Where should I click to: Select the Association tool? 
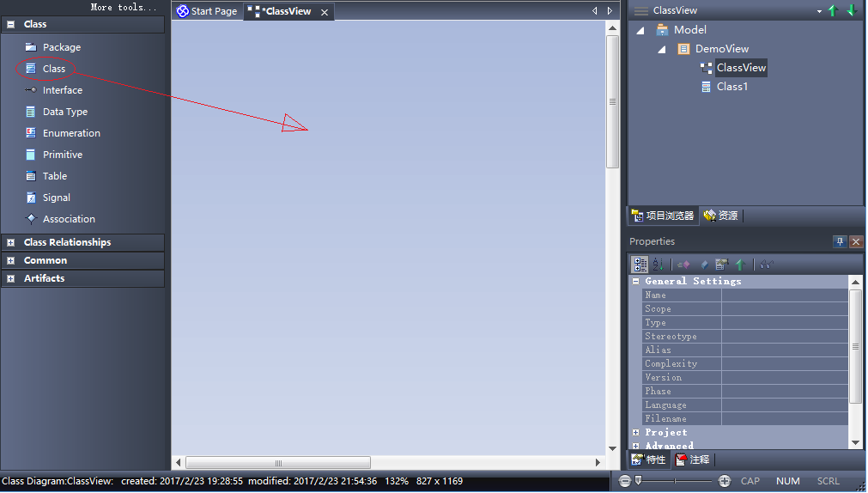[x=68, y=219]
